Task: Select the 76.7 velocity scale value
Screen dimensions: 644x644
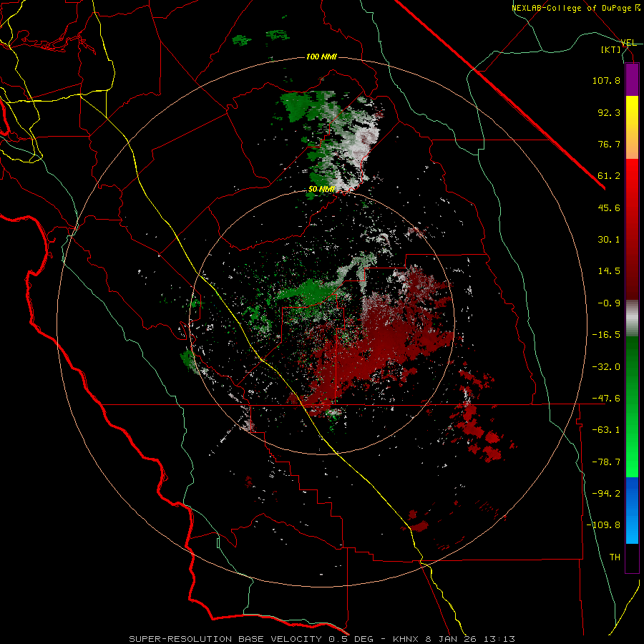Action: tap(609, 144)
